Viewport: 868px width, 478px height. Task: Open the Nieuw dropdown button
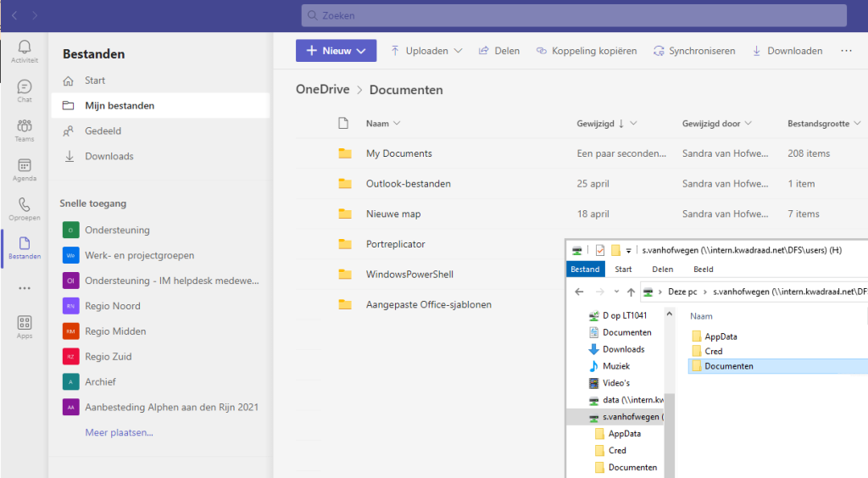click(336, 51)
